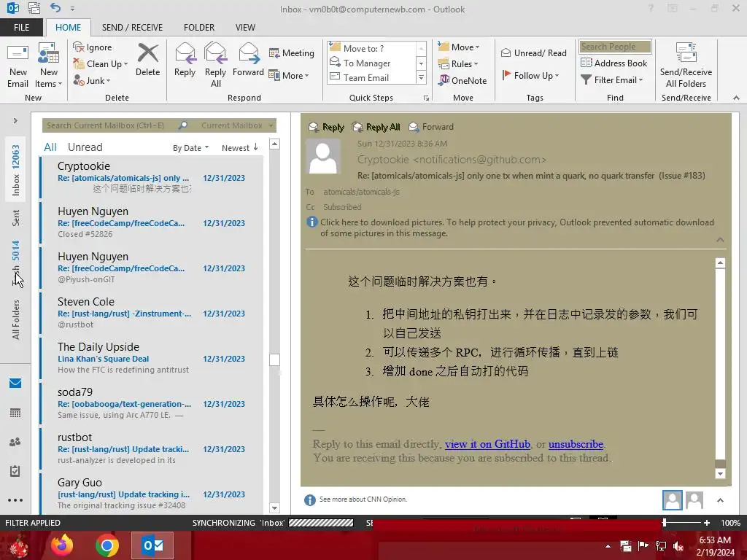Screen dimensions: 747x560
Task: Open the Clean Up dropdown
Action: (101, 64)
